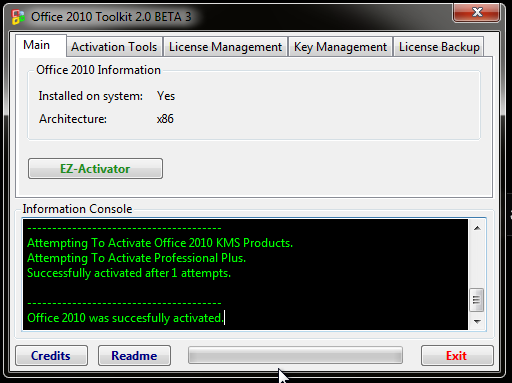Image resolution: width=512 pixels, height=383 pixels.
Task: Click 'Office 2010 was succesfully activated.' line
Action: click(125, 318)
